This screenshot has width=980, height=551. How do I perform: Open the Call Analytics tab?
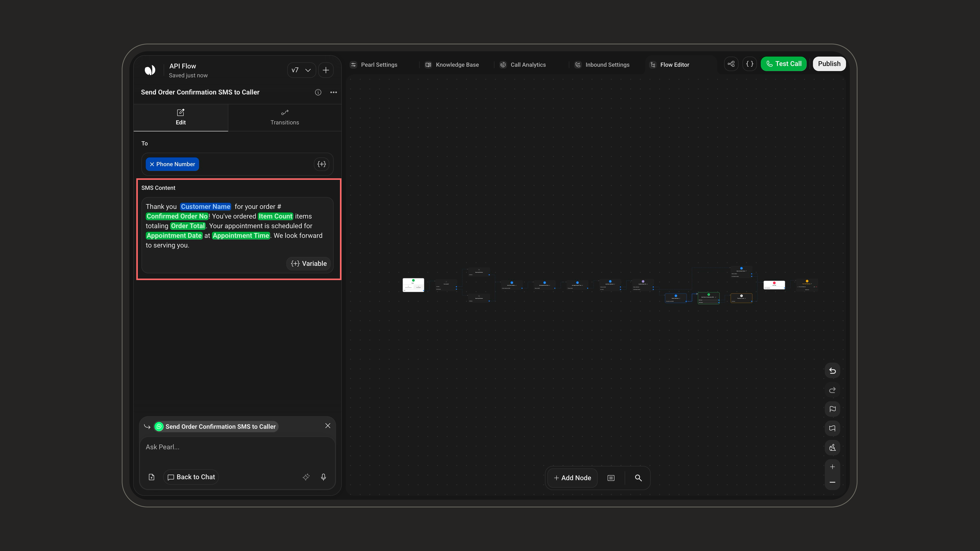tap(523, 65)
